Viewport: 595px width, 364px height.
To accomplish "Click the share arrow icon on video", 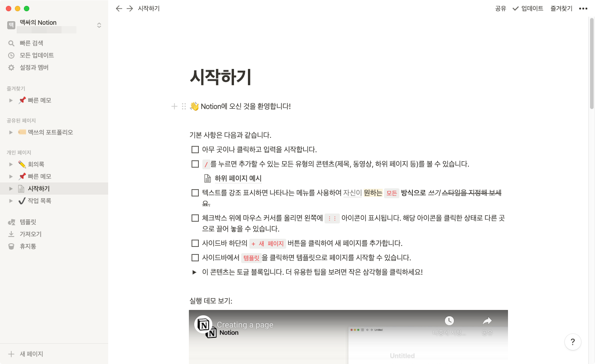I will [487, 321].
